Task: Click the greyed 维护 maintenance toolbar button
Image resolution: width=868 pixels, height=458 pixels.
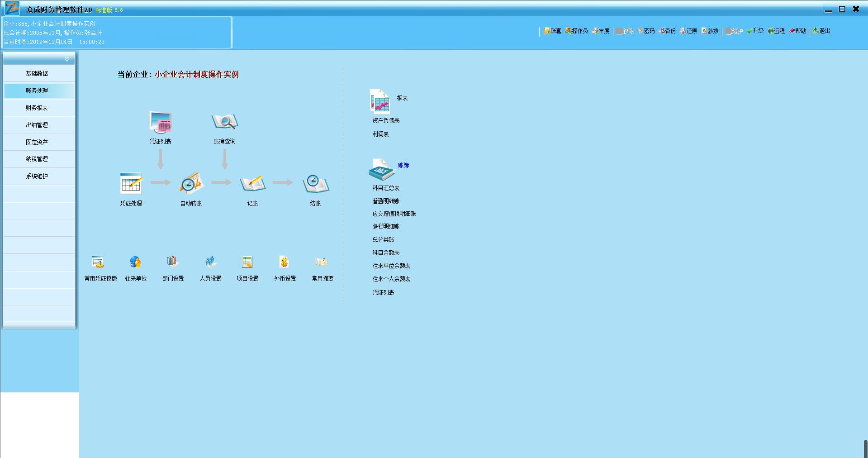Action: [x=734, y=31]
